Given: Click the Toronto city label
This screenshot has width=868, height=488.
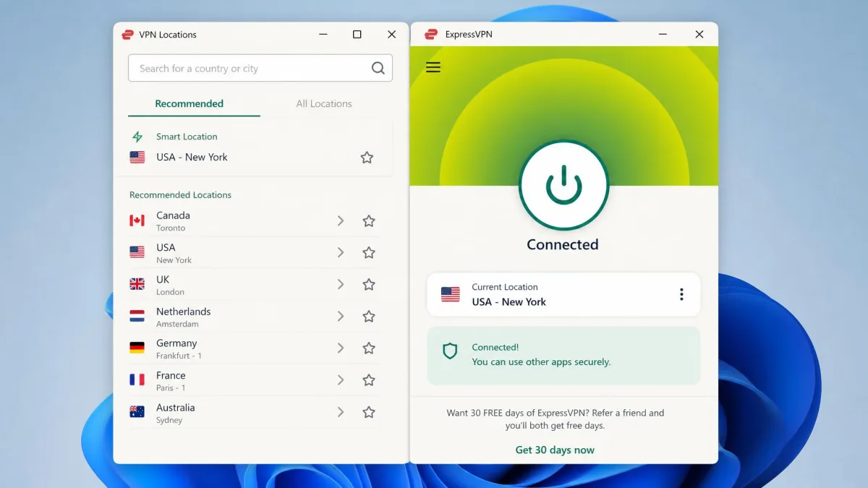Looking at the screenshot, I should tap(171, 228).
